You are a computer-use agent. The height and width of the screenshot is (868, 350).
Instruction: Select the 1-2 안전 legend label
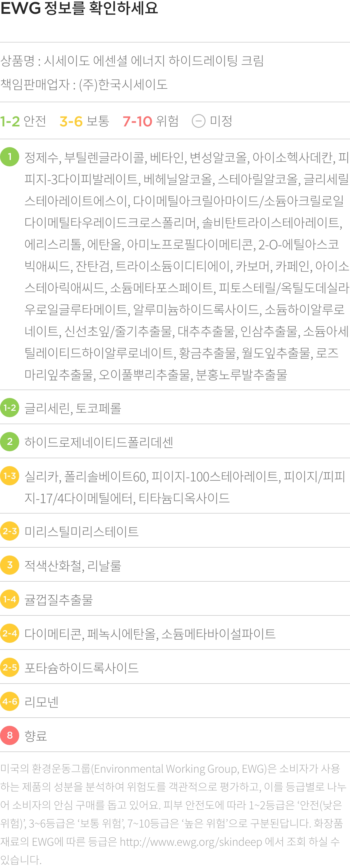tap(23, 121)
